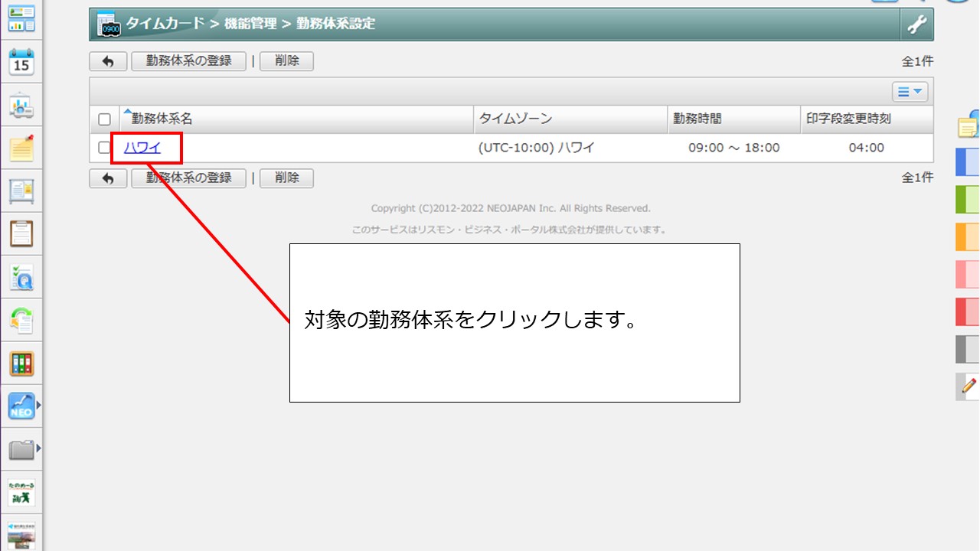Open the colored binders cabinet icon
Viewport: 980px width, 551px height.
pos(21,363)
